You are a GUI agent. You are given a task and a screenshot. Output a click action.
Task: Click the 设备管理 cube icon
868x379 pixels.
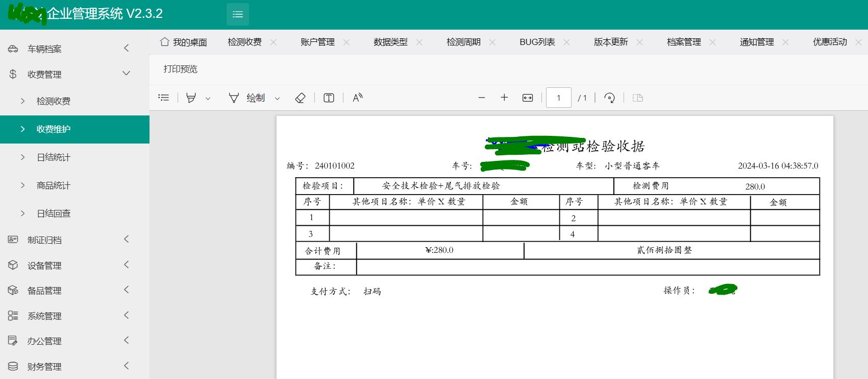(13, 265)
